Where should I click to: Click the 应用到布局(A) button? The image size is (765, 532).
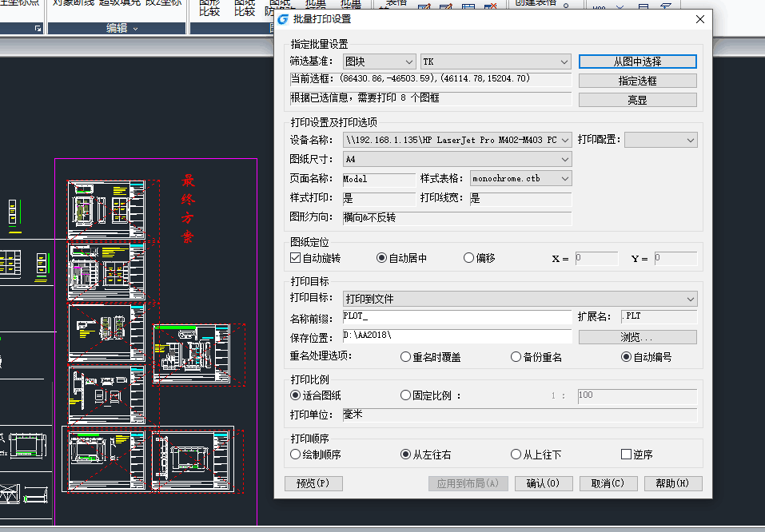click(x=468, y=483)
